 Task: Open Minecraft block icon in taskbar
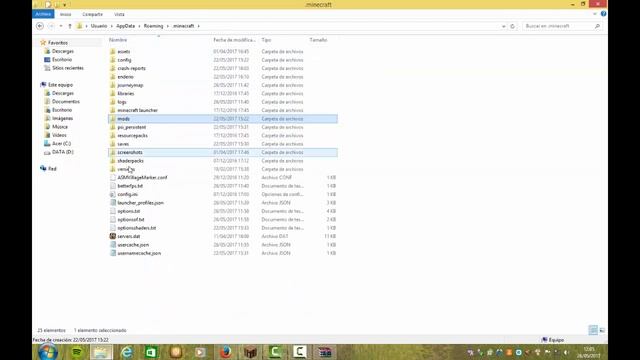[x=250, y=352]
